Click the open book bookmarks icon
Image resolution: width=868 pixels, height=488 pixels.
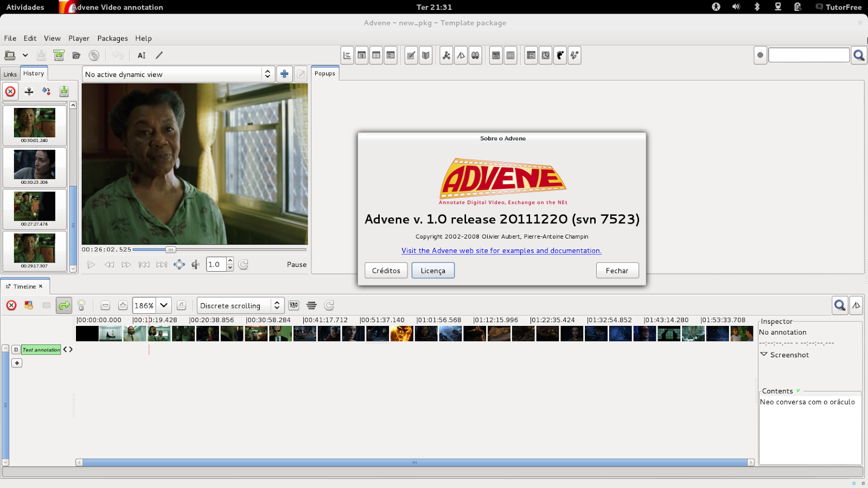(x=426, y=55)
